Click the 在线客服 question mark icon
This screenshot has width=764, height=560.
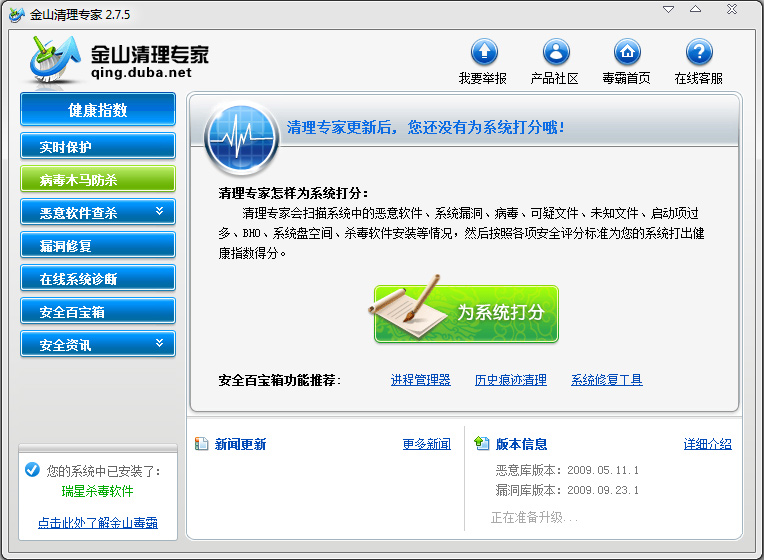click(x=699, y=52)
